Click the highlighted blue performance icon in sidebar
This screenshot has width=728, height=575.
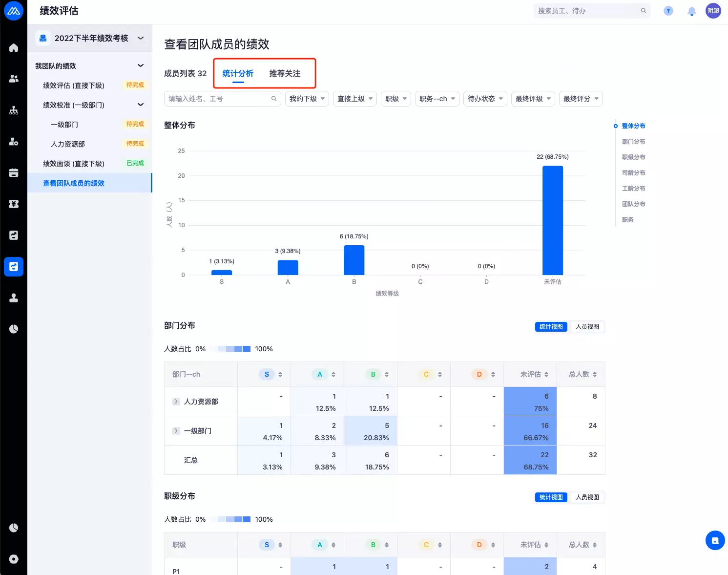click(x=14, y=267)
